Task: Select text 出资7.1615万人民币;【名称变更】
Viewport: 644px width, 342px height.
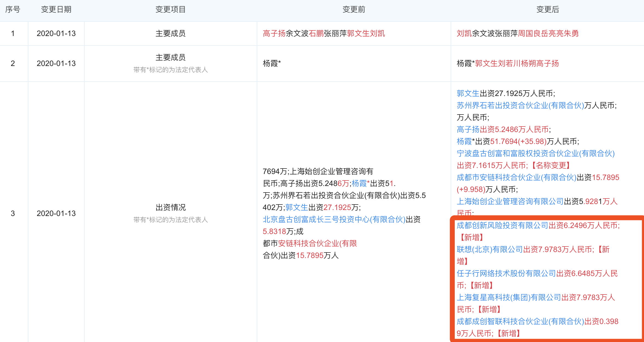Action: tap(514, 166)
